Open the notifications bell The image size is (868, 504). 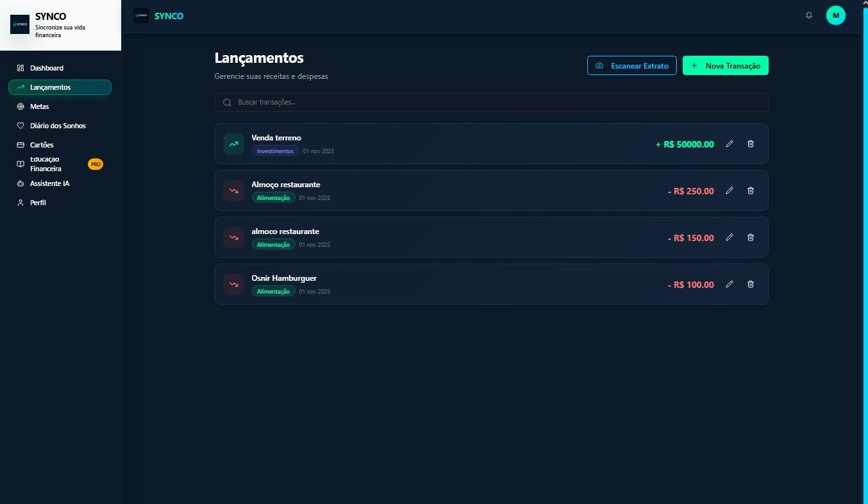(x=809, y=15)
